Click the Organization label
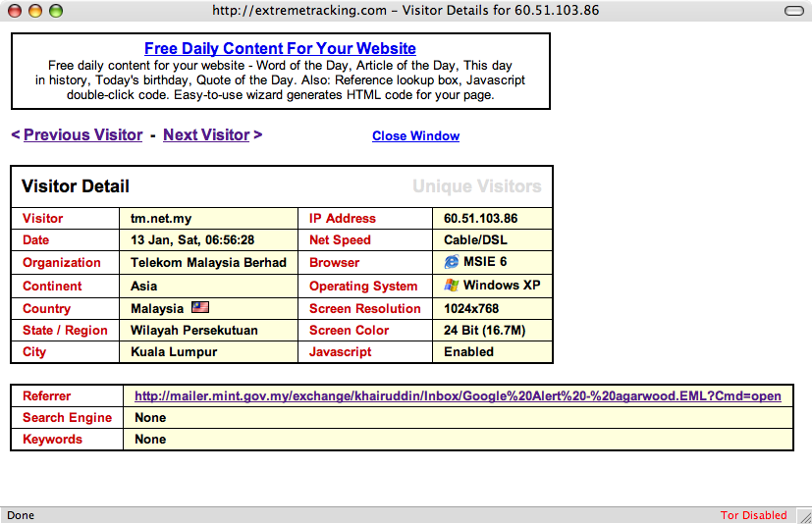Image resolution: width=812 pixels, height=524 pixels. coord(62,263)
